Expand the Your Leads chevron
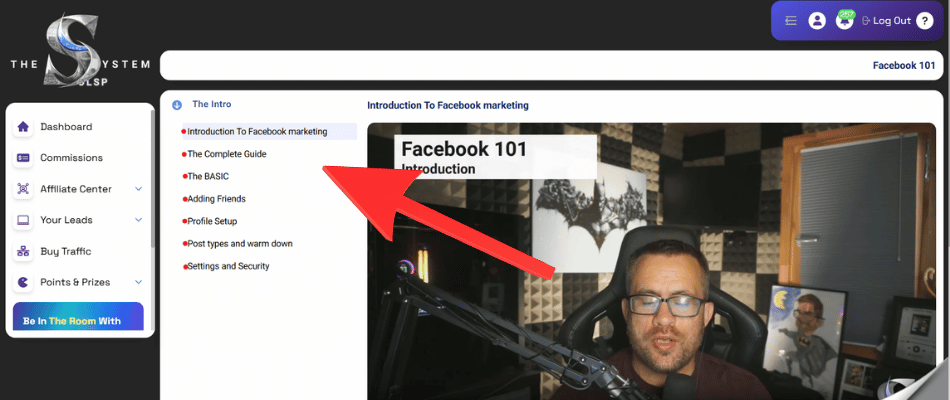This screenshot has height=400, width=950. point(139,220)
